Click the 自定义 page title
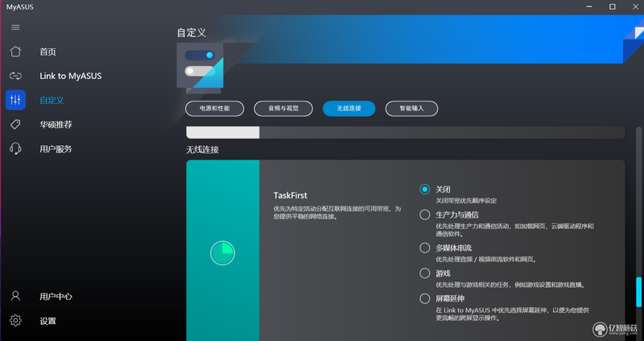The height and width of the screenshot is (341, 644). click(192, 32)
